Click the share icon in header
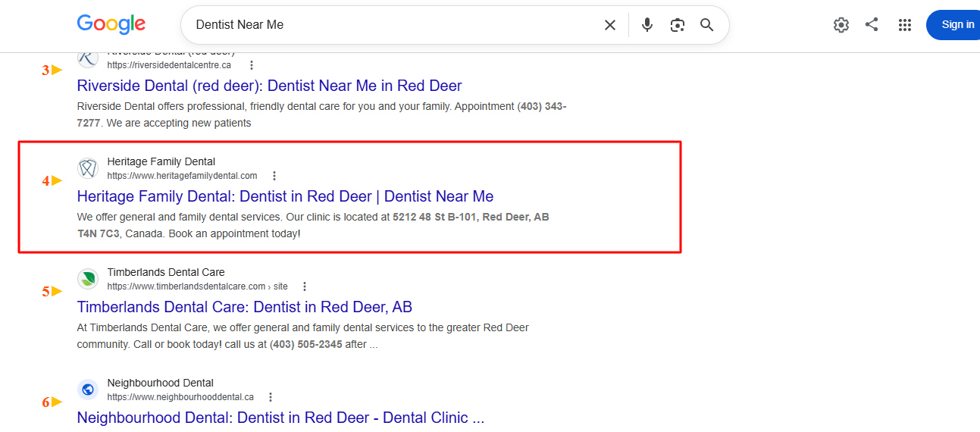The height and width of the screenshot is (432, 980). (872, 24)
